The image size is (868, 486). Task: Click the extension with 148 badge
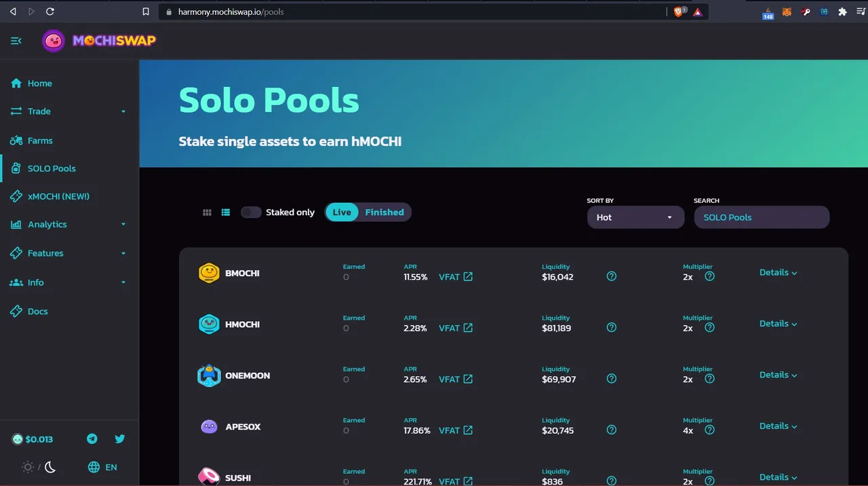(x=768, y=12)
